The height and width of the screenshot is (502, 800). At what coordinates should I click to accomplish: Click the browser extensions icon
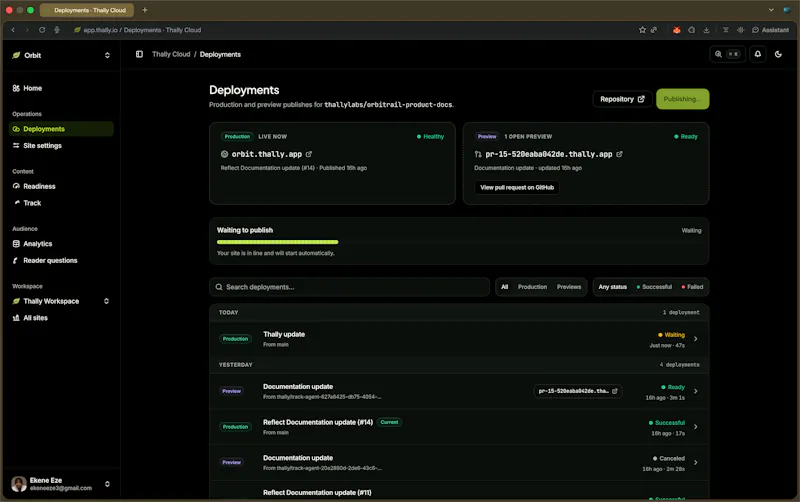click(x=691, y=30)
